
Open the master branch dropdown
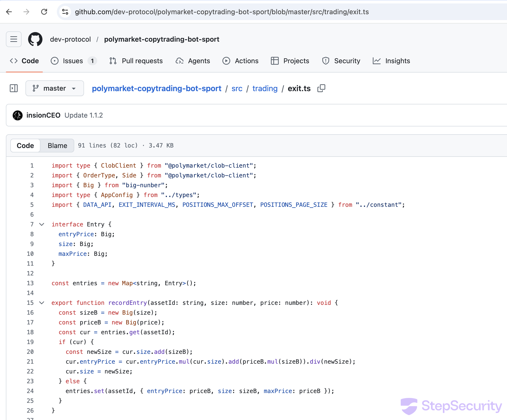point(55,88)
